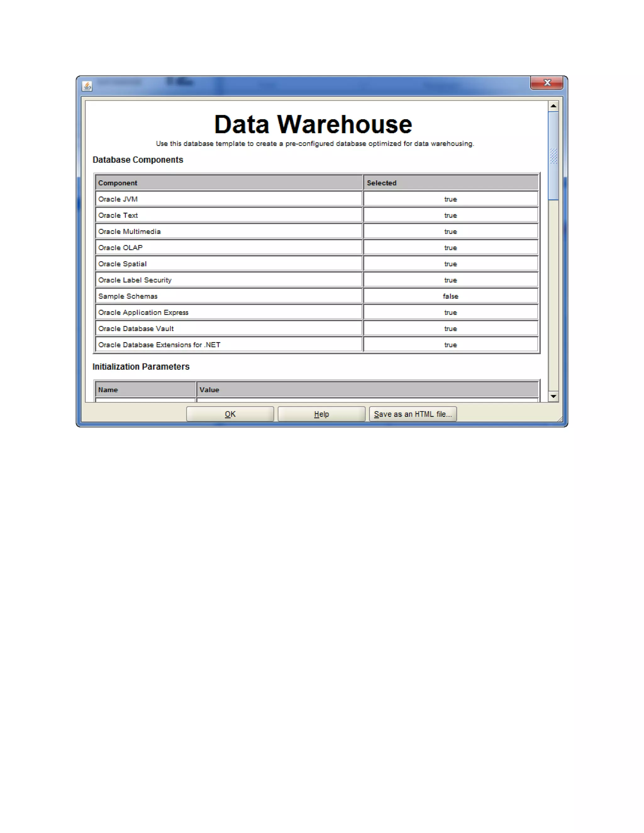Click the Java icon in title bar
The image size is (644, 833).
click(x=87, y=86)
